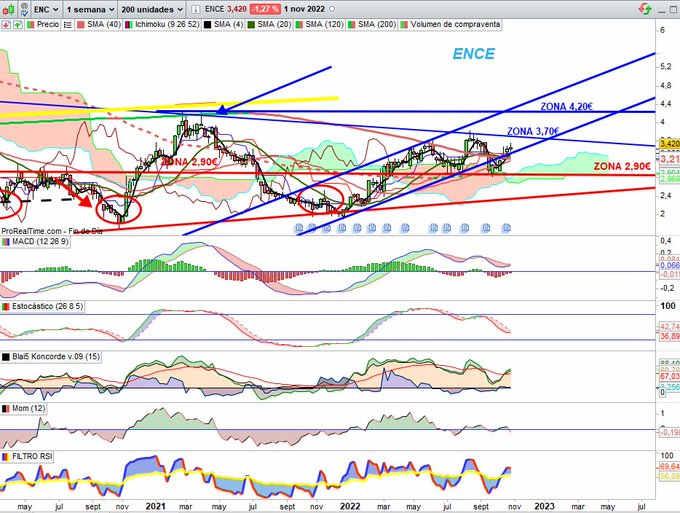The height and width of the screenshot is (513, 680).
Task: Open 'Volumen de compraventa' indicator settings
Action: pos(455,25)
